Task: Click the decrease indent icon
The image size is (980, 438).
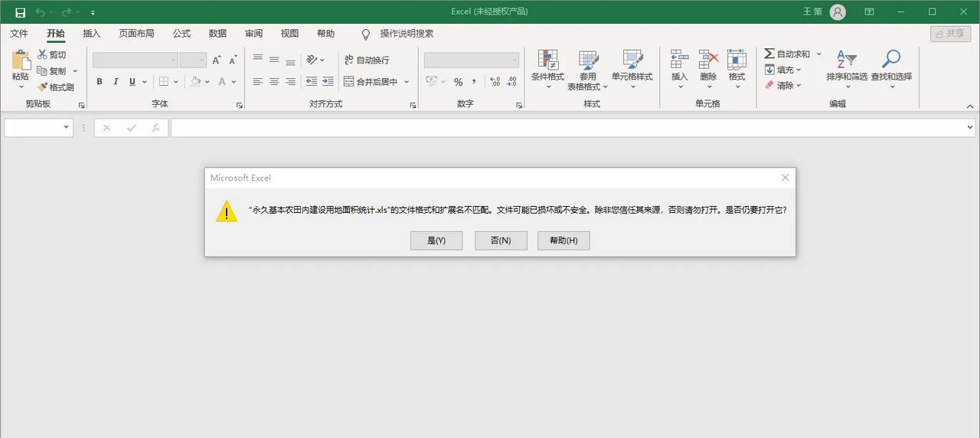Action: (312, 82)
